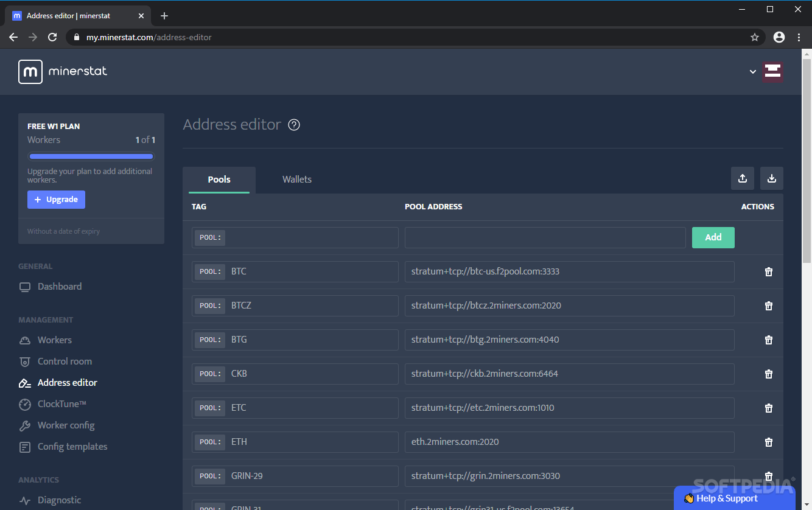Delete the BTCZ pool row
812x510 pixels.
tap(769, 306)
